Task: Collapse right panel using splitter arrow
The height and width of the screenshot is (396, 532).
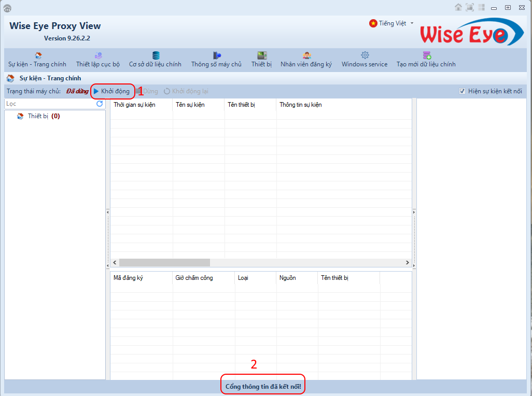Action: tap(414, 211)
